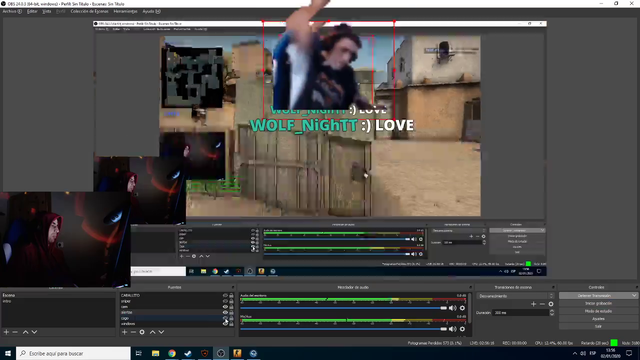Image resolution: width=640 pixels, height=360 pixels.
Task: Undock the Controles panel
Action: tap(637, 287)
